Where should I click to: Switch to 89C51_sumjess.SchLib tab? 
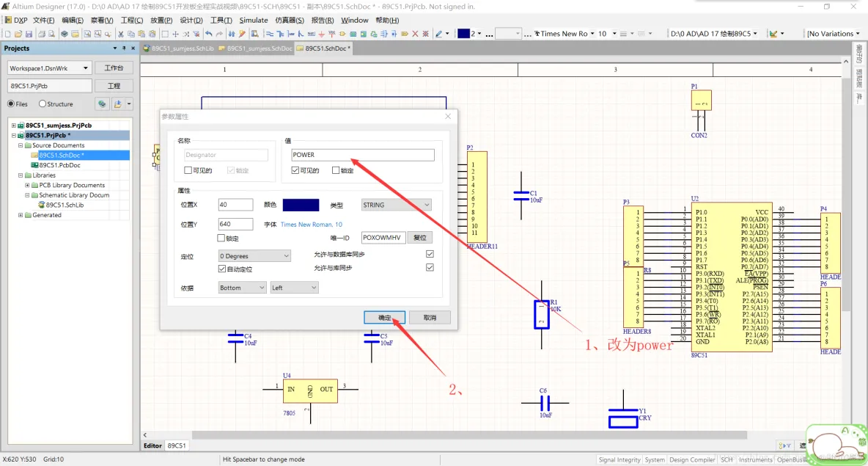pos(178,48)
